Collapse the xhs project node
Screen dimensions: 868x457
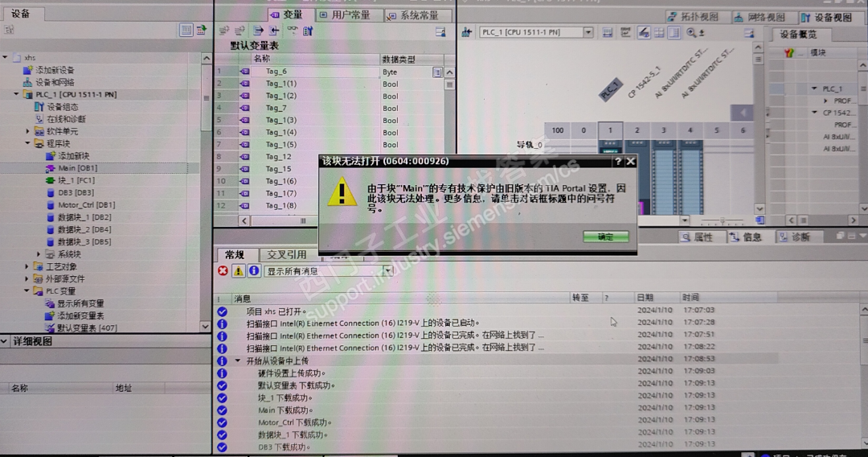click(x=5, y=57)
